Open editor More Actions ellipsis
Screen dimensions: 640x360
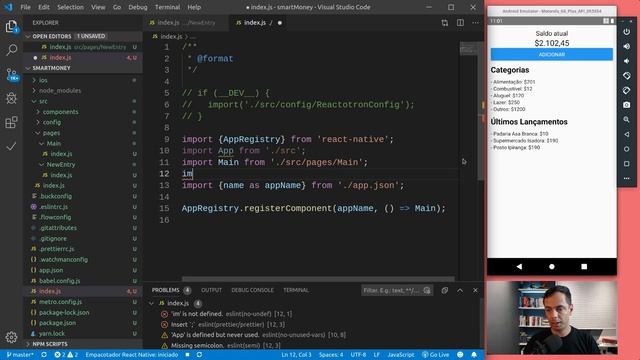click(476, 23)
